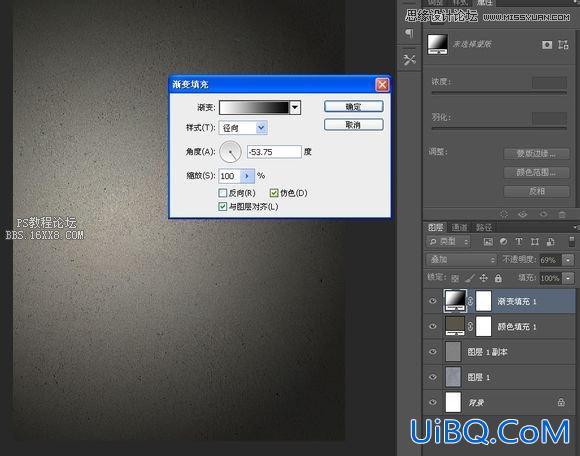
Task: Click the 确定 OK button
Action: coord(354,107)
